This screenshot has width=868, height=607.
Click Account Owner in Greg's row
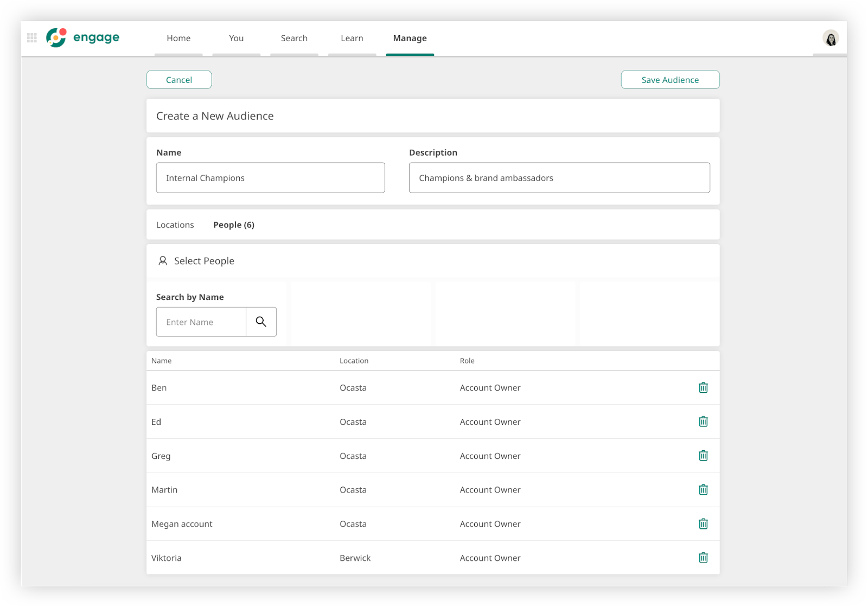coord(490,456)
